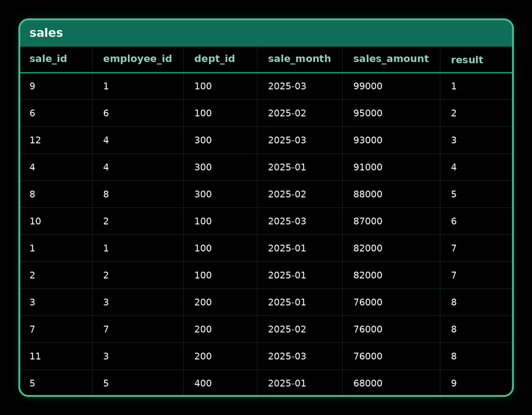
Task: Click dept_id cell in sale_id 12 row
Action: 203,140
